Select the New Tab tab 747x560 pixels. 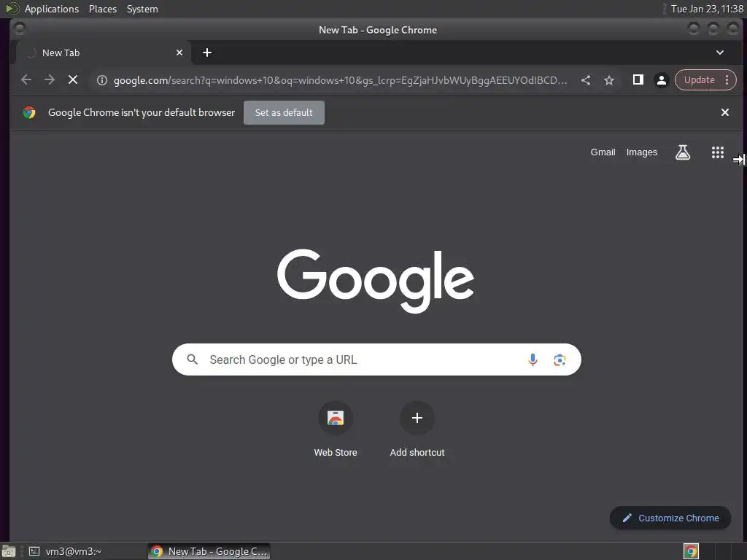104,52
